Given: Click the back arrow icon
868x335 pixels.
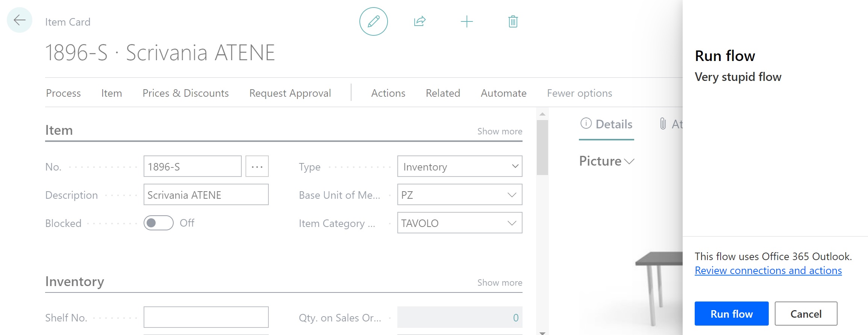Looking at the screenshot, I should tap(20, 20).
